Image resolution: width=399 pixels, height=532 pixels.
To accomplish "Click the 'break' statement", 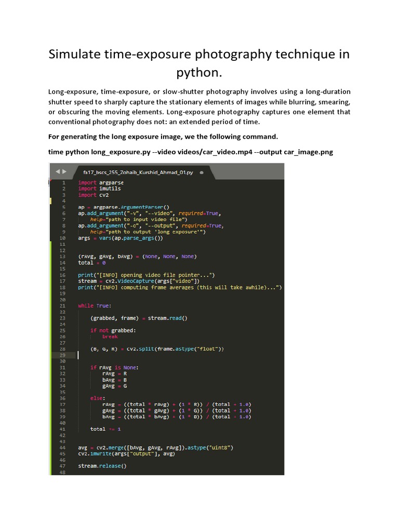I will [x=110, y=337].
